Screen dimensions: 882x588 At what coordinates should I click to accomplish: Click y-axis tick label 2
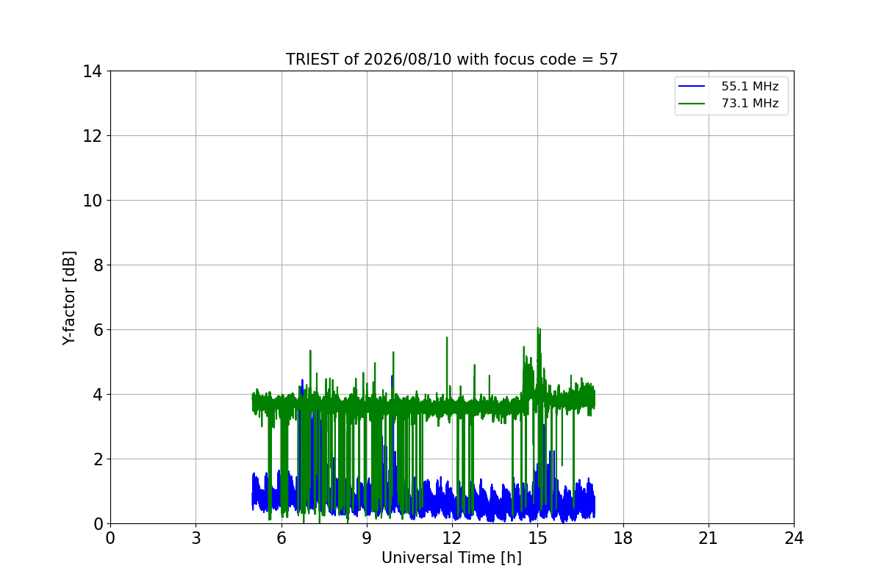click(98, 459)
